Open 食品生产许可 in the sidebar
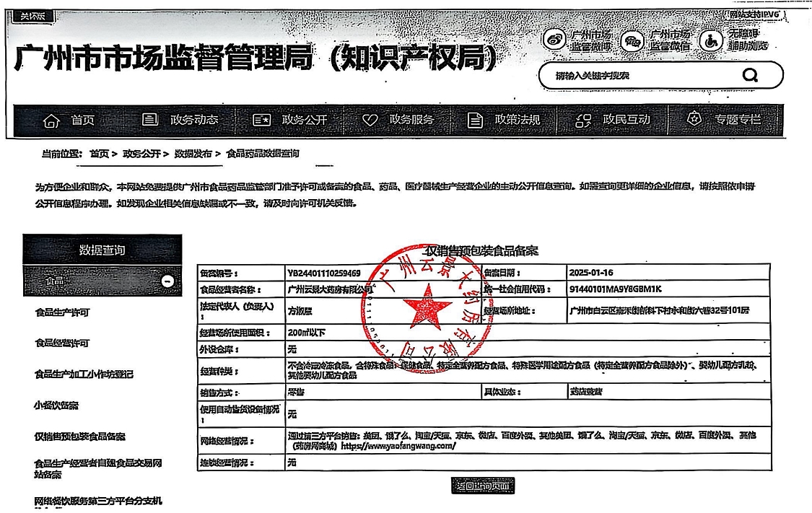 62,312
